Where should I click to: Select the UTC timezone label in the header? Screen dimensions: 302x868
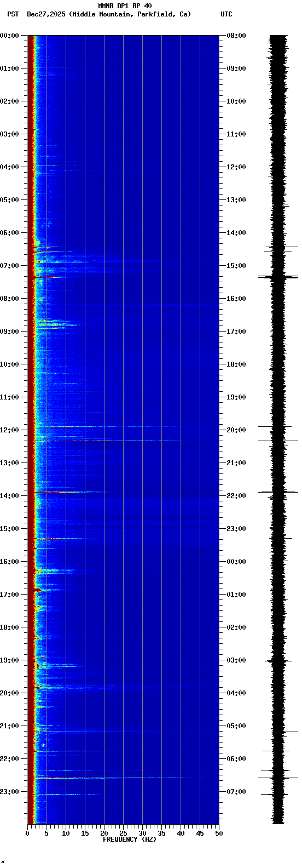(x=226, y=14)
